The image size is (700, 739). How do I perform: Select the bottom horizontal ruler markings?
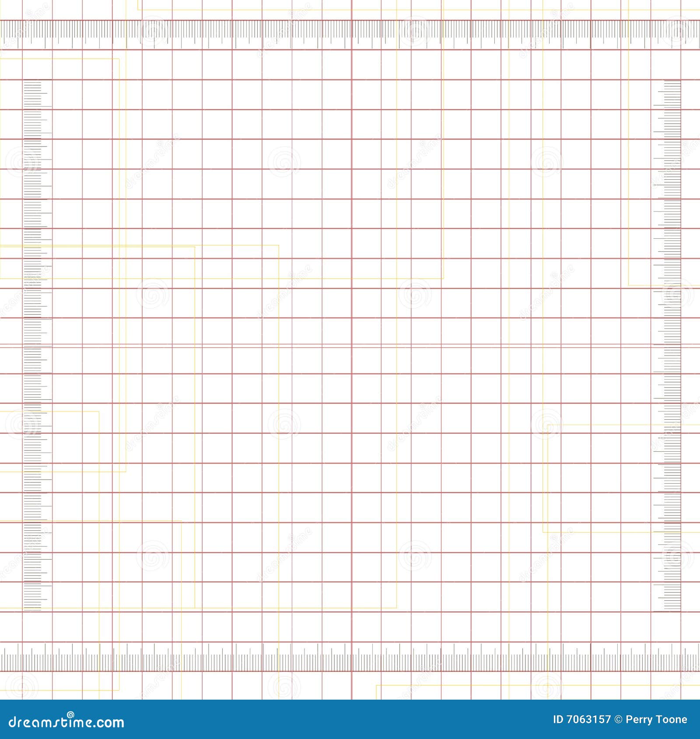[350, 656]
